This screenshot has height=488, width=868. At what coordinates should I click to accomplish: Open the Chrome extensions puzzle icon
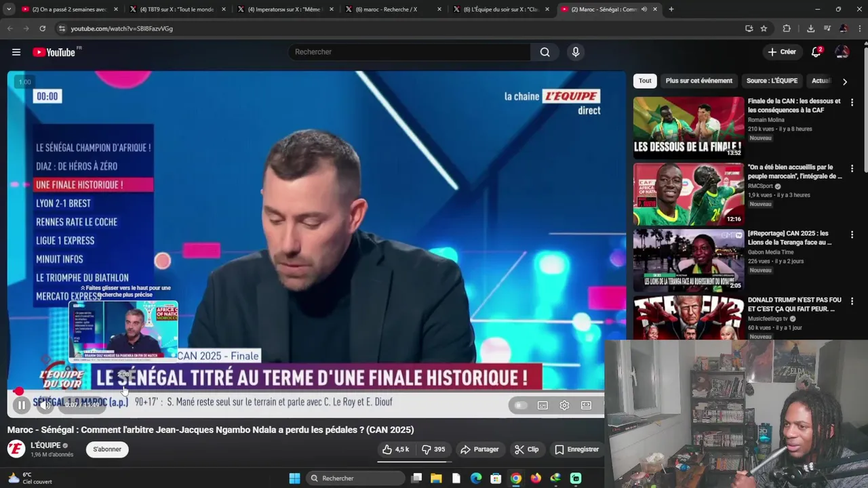click(787, 28)
